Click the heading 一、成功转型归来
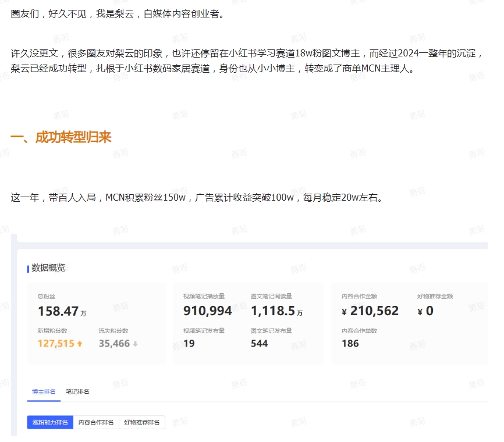The image size is (504, 442). pos(61,137)
